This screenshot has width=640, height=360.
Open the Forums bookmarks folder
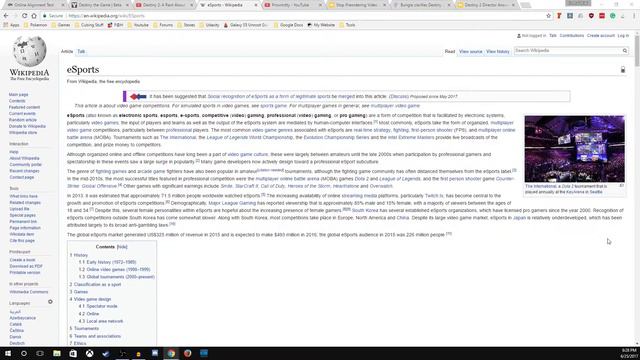coord(163,25)
